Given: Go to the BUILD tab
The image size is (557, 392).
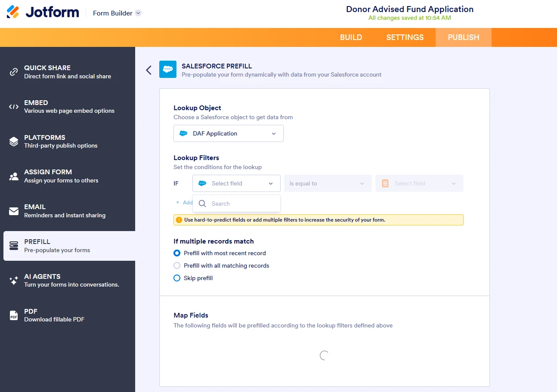Looking at the screenshot, I should (x=351, y=37).
